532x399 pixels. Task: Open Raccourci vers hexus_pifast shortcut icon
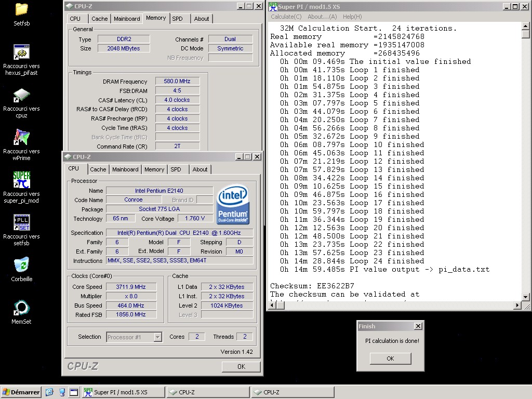tap(21, 52)
